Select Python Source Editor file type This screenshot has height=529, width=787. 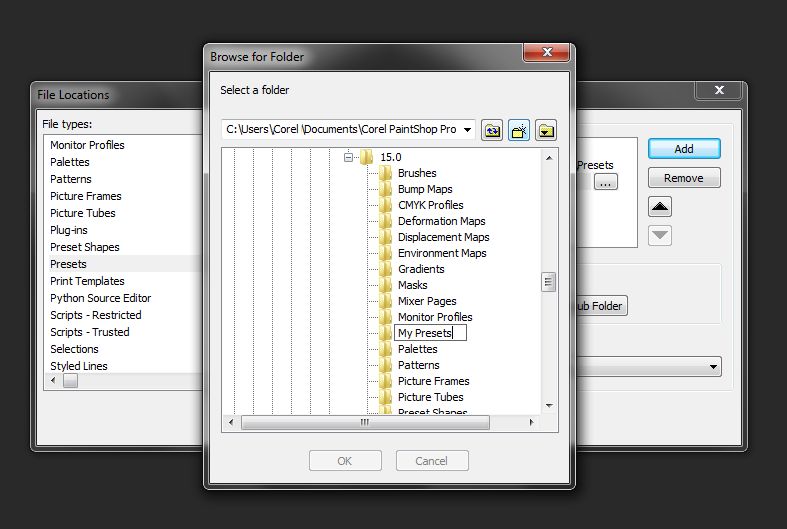tap(100, 298)
